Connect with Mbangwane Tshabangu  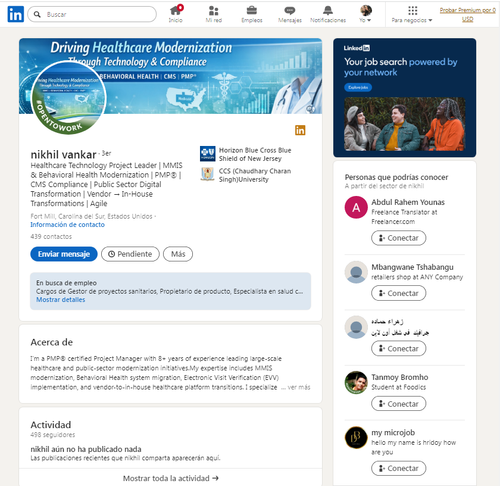(399, 293)
